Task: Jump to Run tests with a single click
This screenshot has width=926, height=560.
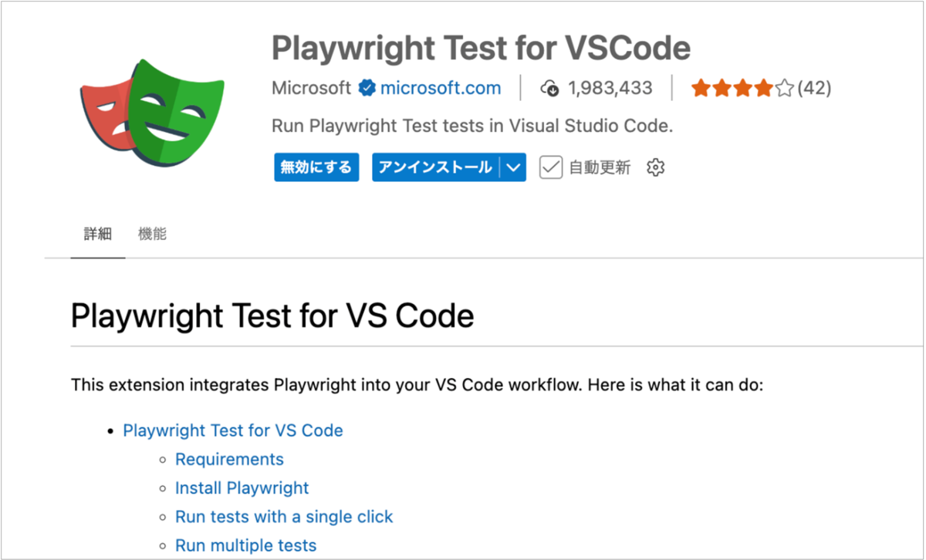Action: click(284, 516)
